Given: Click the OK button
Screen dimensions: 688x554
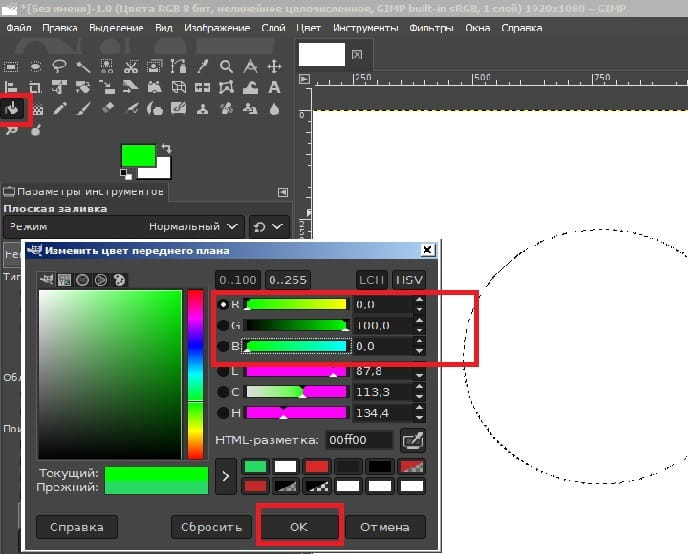Looking at the screenshot, I should (x=300, y=526).
